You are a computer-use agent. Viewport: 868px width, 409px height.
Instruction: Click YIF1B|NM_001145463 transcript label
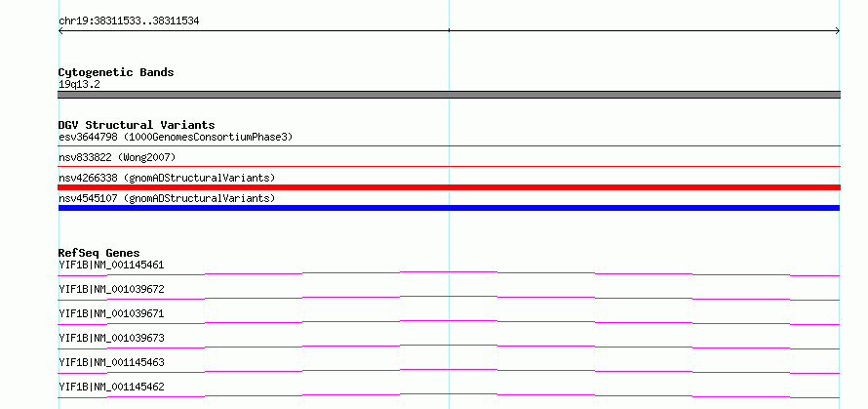tap(111, 362)
